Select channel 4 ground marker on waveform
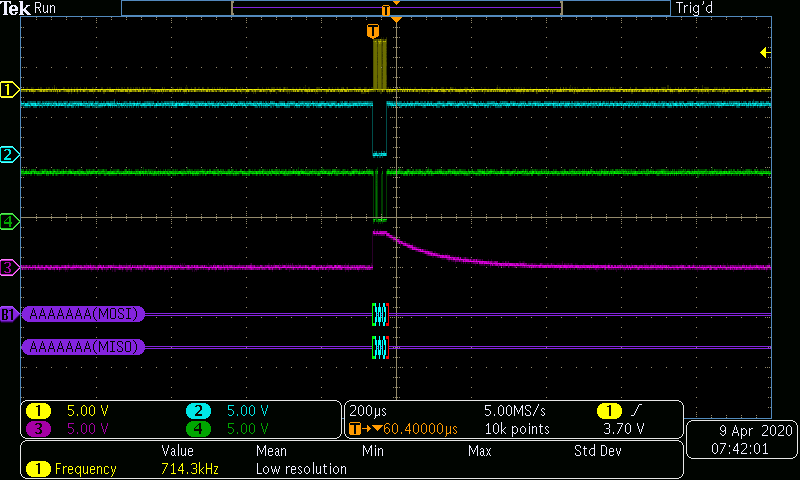 [x=9, y=221]
